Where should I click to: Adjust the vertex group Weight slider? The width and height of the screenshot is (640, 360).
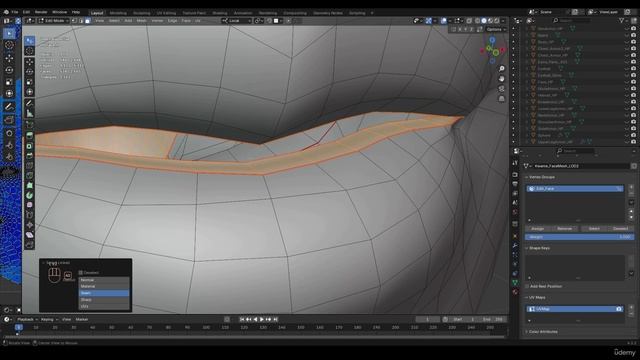tap(580, 237)
